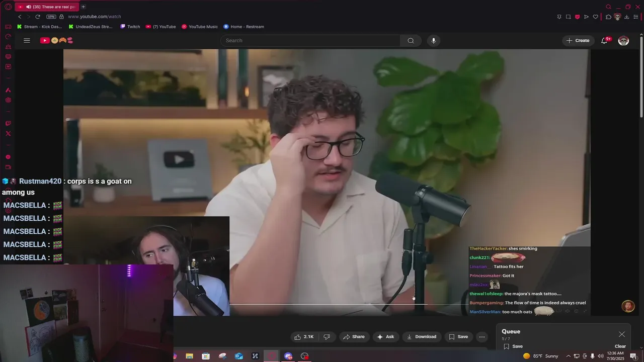Open X Twitter in Opera sidebar
The height and width of the screenshot is (362, 644).
coord(8,133)
